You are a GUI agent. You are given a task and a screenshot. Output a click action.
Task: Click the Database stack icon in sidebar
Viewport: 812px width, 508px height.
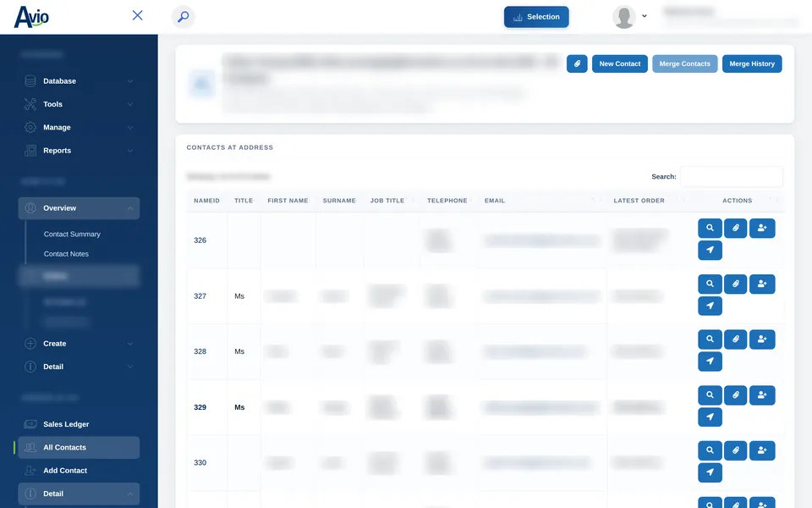click(x=30, y=81)
